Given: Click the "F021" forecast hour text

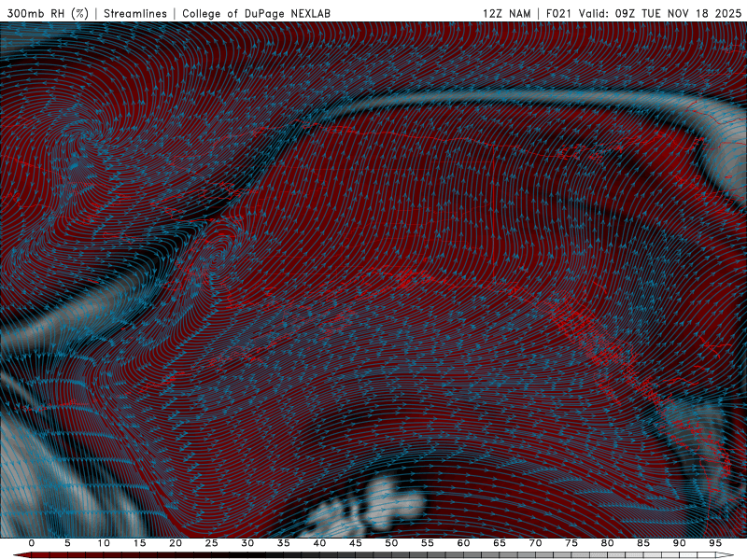Looking at the screenshot, I should coord(559,14).
